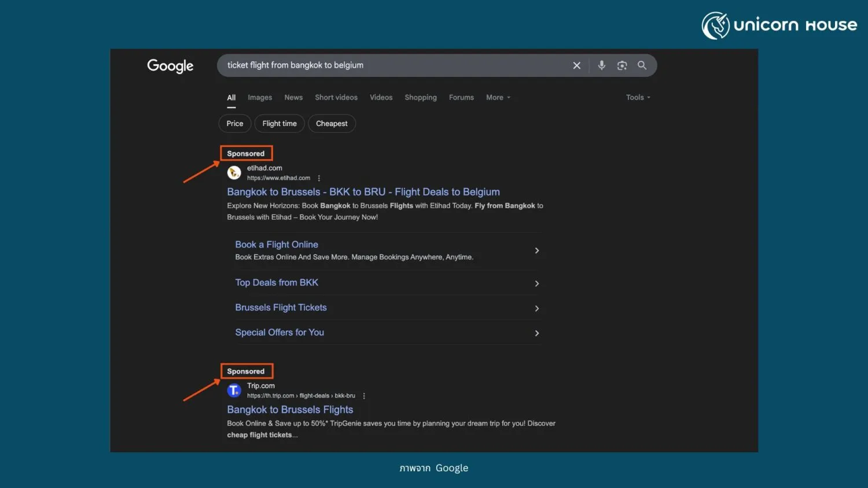868x488 pixels.
Task: Open the Book a Flight Online sitelink
Action: point(277,245)
